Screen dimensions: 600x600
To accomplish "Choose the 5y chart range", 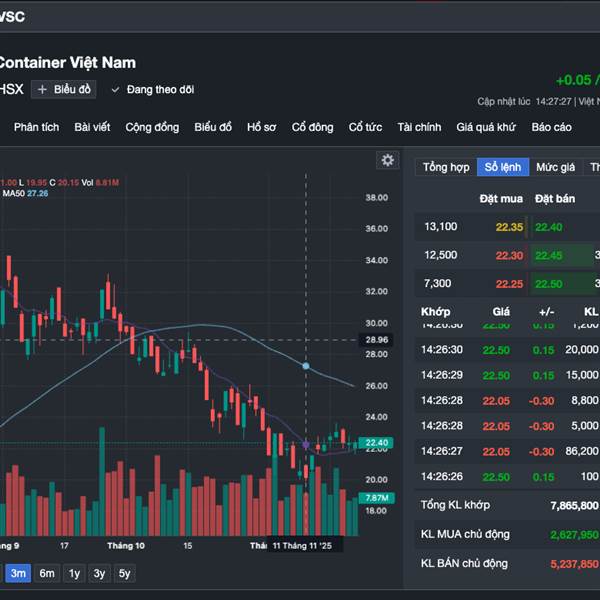I will click(x=124, y=573).
